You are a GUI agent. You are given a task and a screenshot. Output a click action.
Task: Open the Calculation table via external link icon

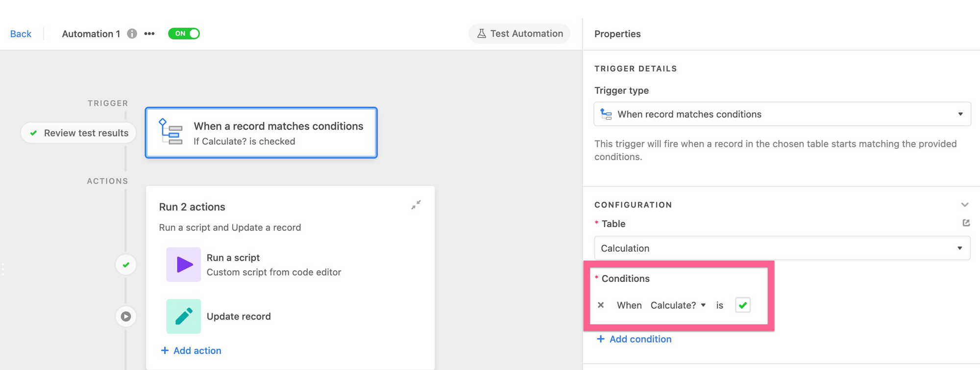[x=966, y=223]
